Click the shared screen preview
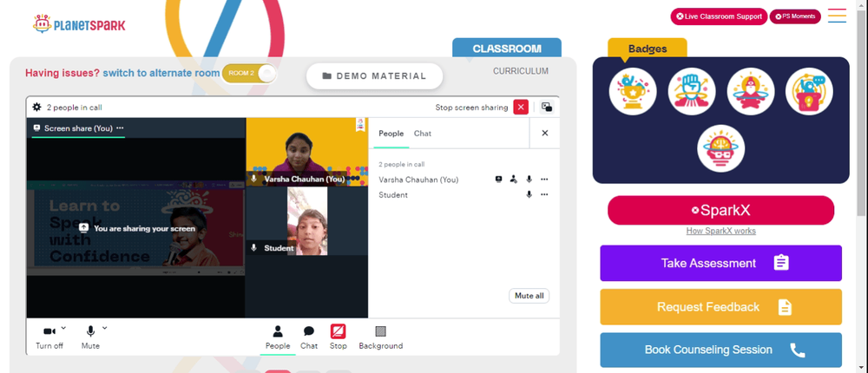The height and width of the screenshot is (373, 868). pos(135,228)
